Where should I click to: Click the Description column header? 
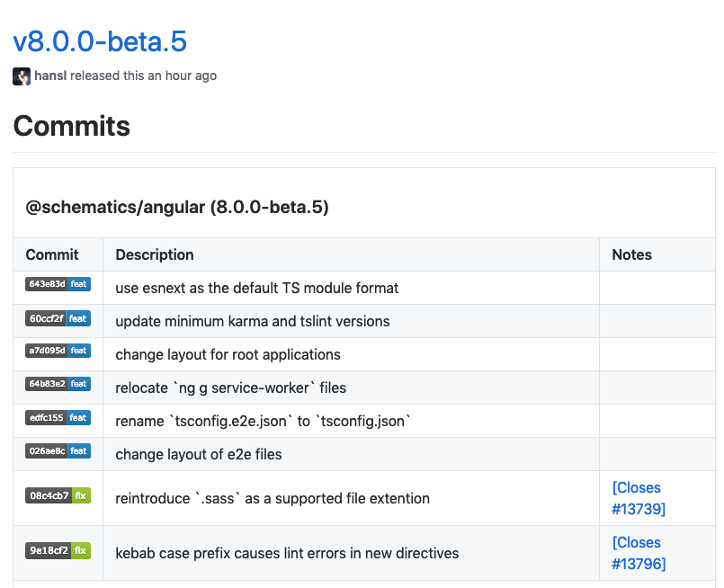point(155,254)
